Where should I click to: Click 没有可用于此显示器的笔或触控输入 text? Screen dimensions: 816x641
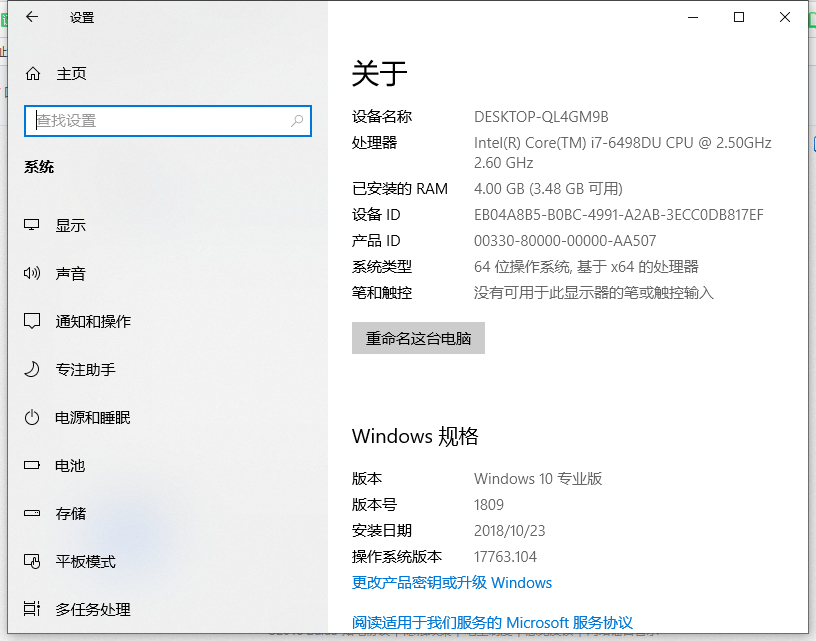594,293
